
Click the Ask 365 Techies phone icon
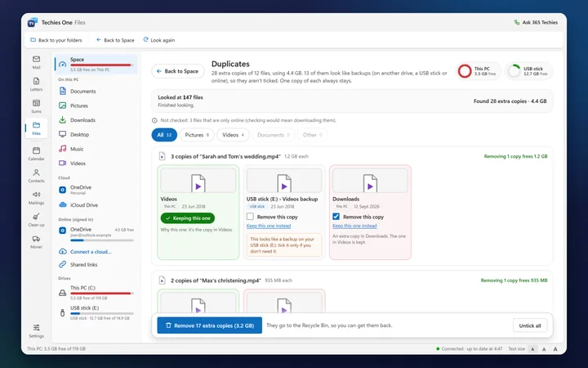coord(517,23)
